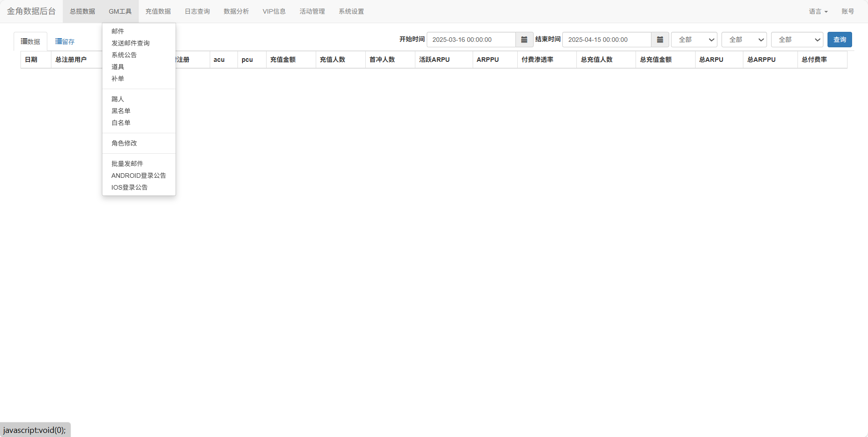Click the pcu column header

pyautogui.click(x=252, y=60)
